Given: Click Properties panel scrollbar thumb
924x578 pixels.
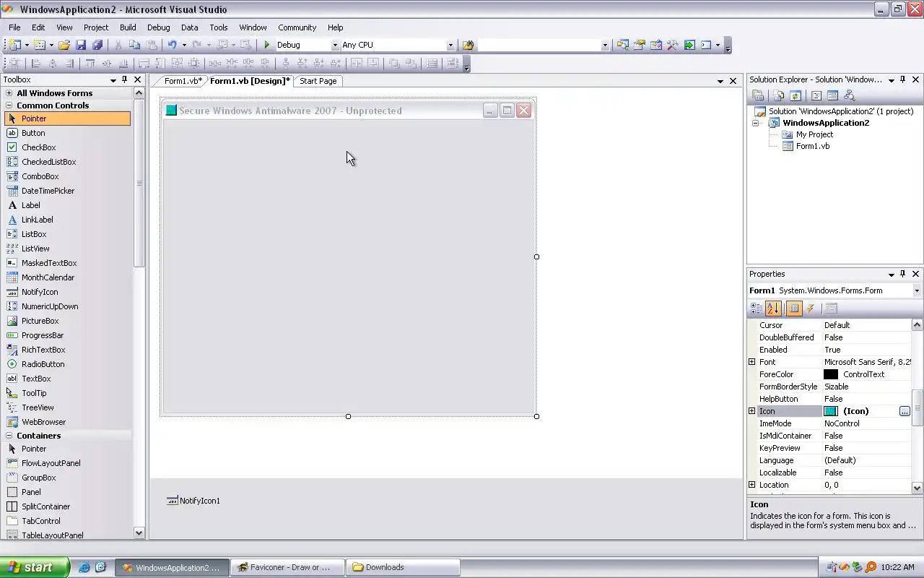Looking at the screenshot, I should (x=918, y=407).
